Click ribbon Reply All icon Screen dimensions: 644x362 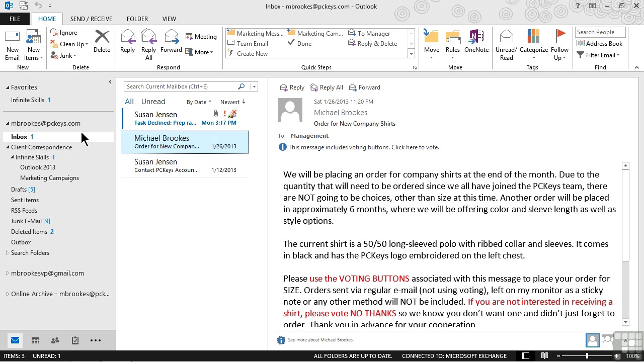[148, 45]
